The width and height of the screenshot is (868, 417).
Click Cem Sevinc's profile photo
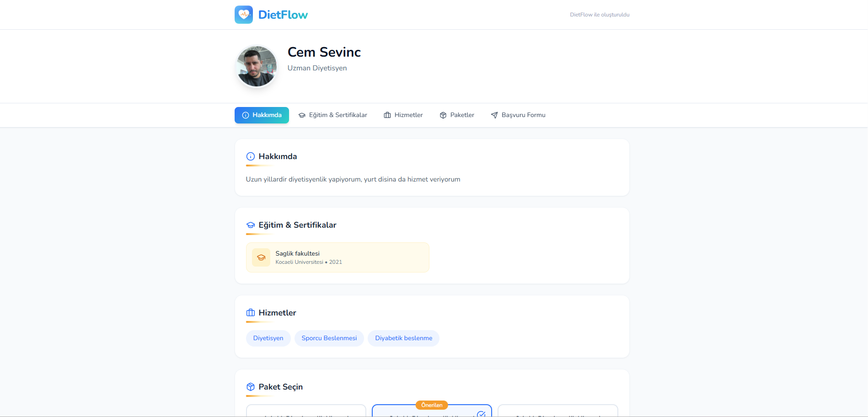tap(257, 66)
